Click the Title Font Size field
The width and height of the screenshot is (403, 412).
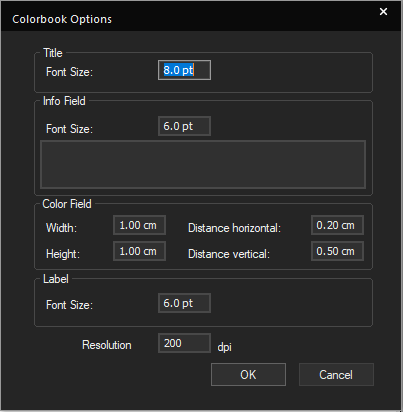pos(184,70)
